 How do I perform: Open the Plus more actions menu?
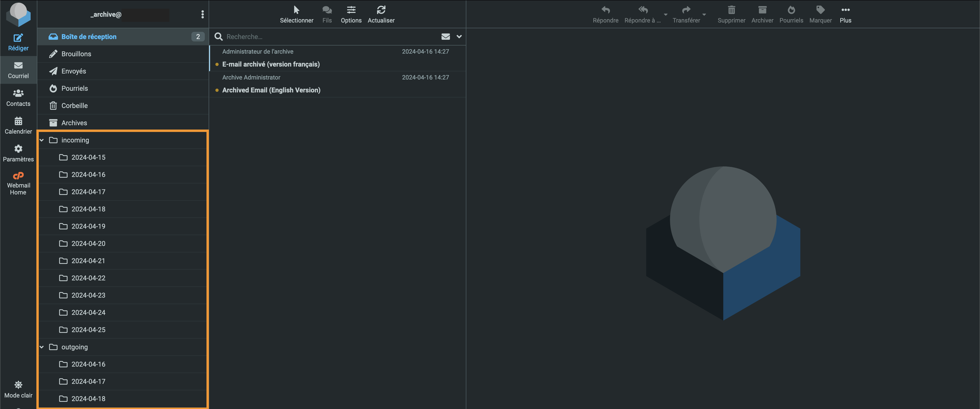845,14
